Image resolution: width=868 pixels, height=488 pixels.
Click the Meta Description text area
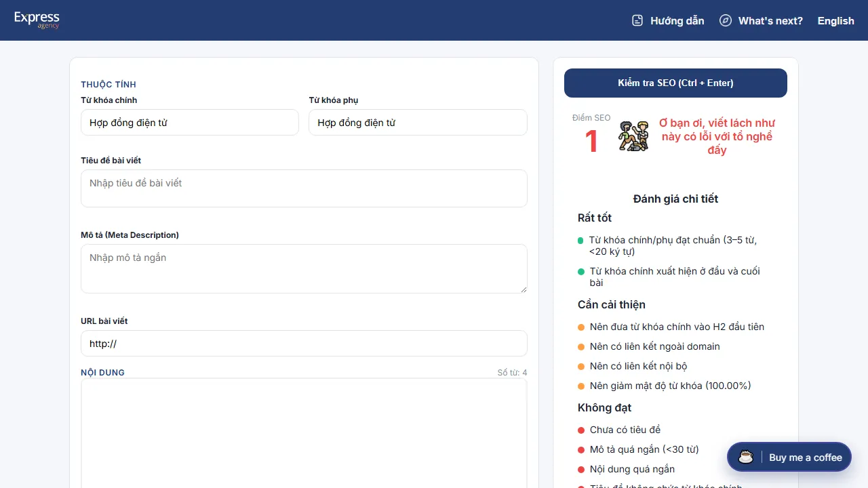[304, 268]
